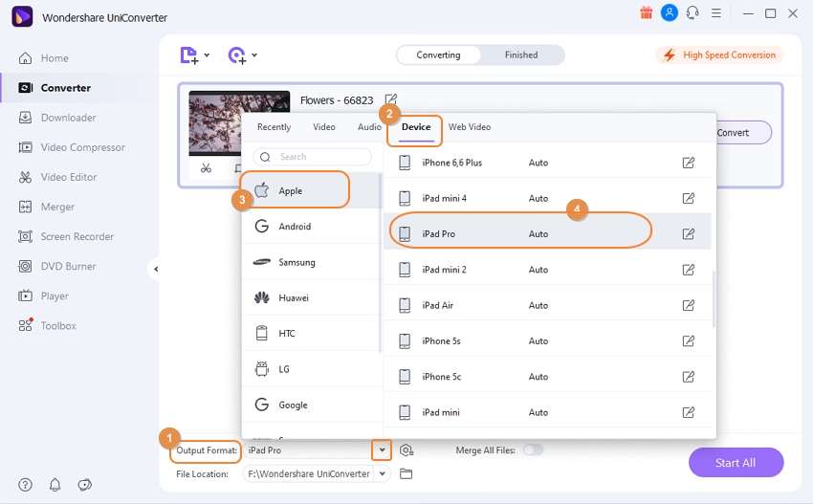Screen dimensions: 813x504
Task: Open the feedback chat icon
Action: tap(84, 485)
